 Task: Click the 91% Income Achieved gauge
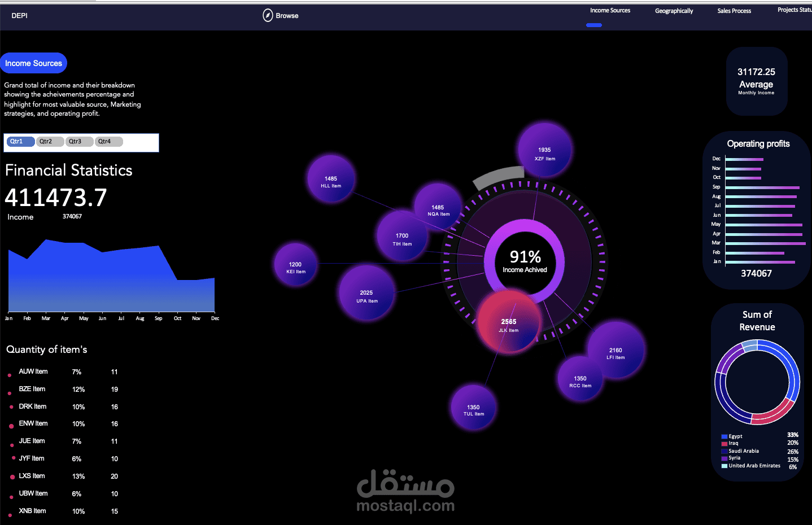[x=525, y=262]
